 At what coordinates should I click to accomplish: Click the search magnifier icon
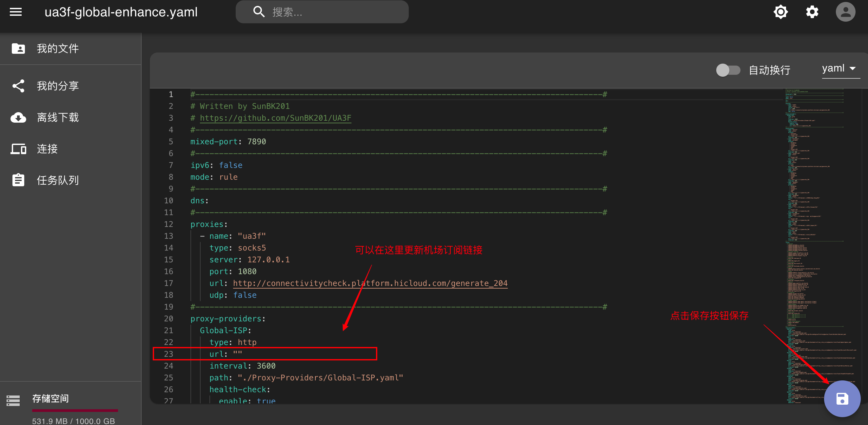coord(258,12)
